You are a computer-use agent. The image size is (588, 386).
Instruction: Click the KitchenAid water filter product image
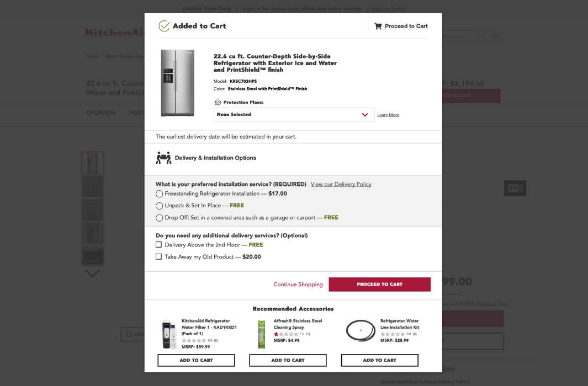(169, 334)
